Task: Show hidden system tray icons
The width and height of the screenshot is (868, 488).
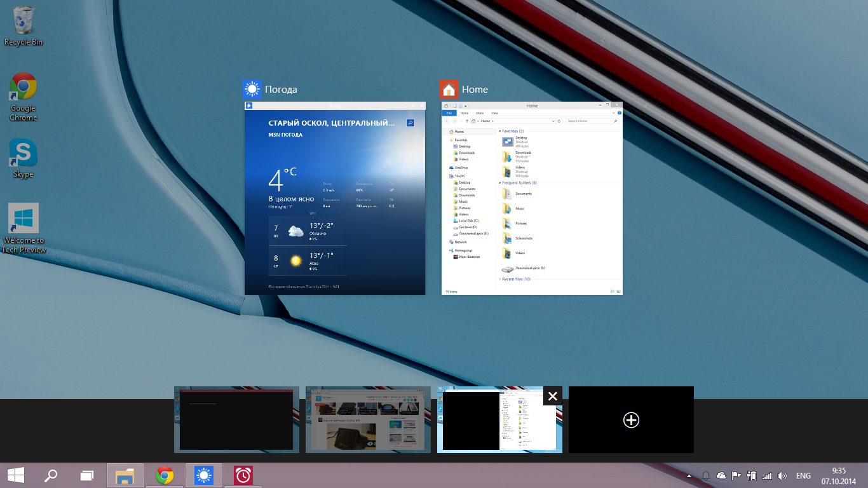Action: [x=689, y=476]
